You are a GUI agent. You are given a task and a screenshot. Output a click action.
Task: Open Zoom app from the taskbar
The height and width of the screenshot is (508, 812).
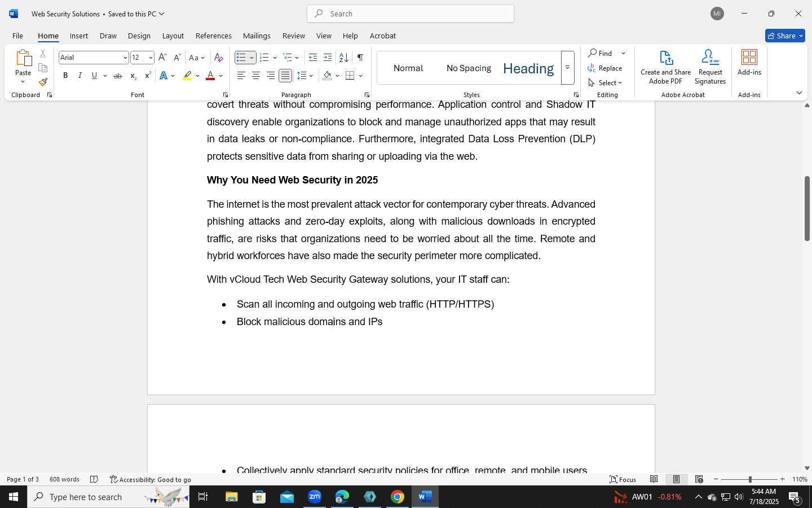[315, 497]
